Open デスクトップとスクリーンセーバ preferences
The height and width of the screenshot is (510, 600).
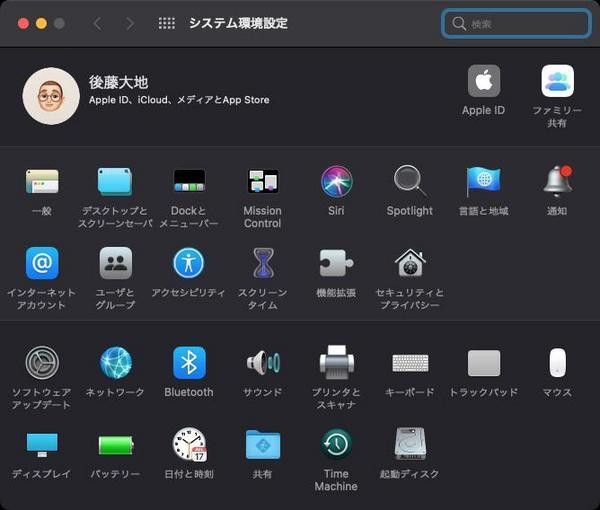tap(115, 181)
